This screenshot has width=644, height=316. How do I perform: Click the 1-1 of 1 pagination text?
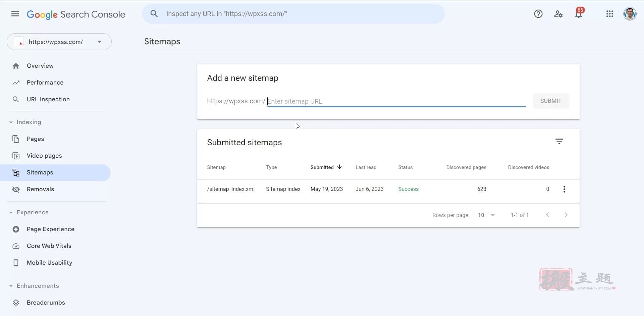click(x=520, y=215)
